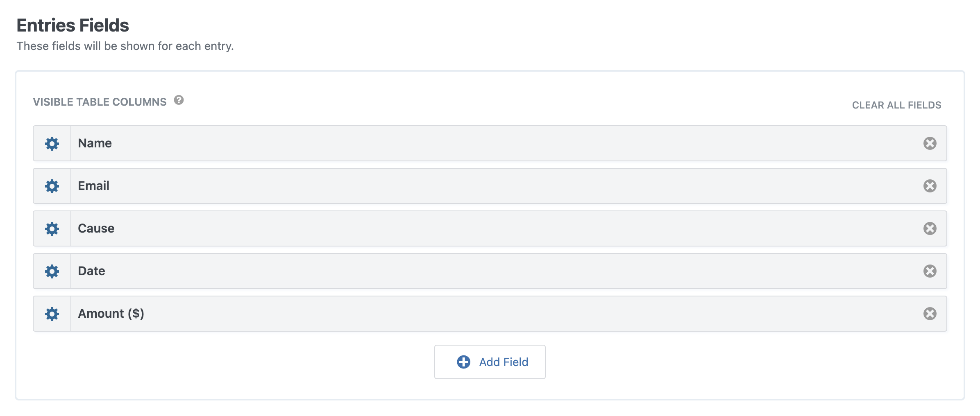Select the Cause field row

[490, 228]
